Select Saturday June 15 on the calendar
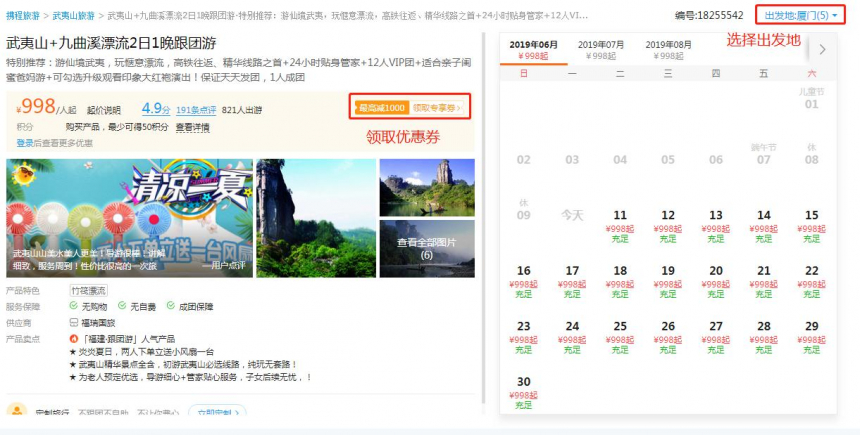 [812, 226]
